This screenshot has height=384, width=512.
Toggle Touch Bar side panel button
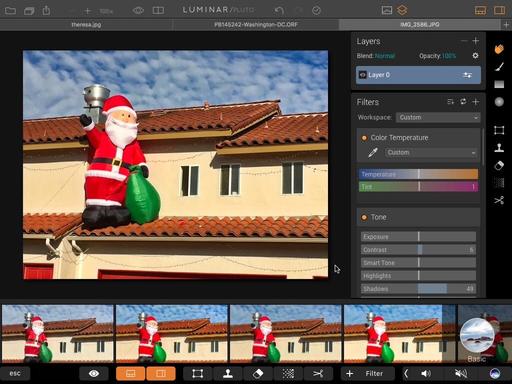pyautogui.click(x=161, y=373)
